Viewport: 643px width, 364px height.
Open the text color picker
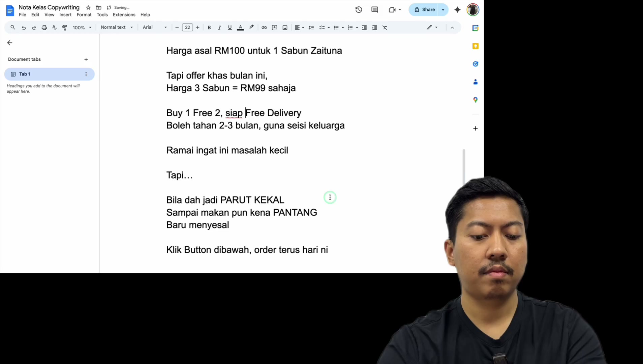coord(240,28)
